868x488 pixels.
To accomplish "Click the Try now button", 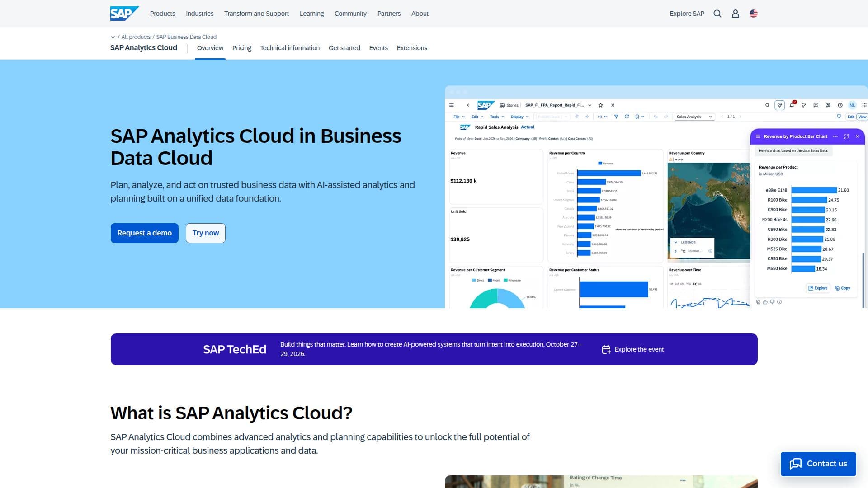I will click(205, 233).
